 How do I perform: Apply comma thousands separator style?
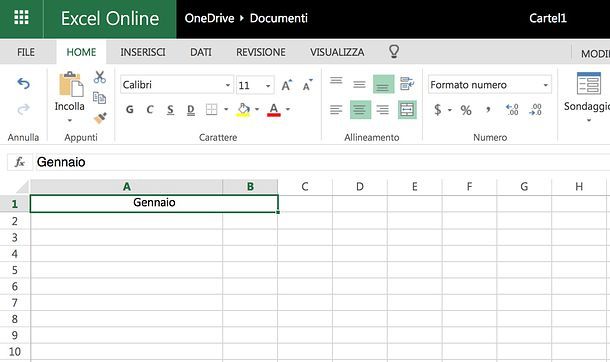point(488,110)
